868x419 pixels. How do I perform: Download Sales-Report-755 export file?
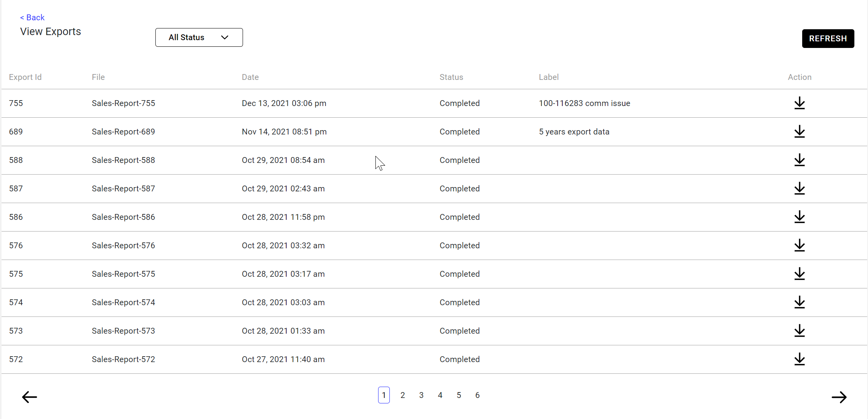[x=799, y=103]
